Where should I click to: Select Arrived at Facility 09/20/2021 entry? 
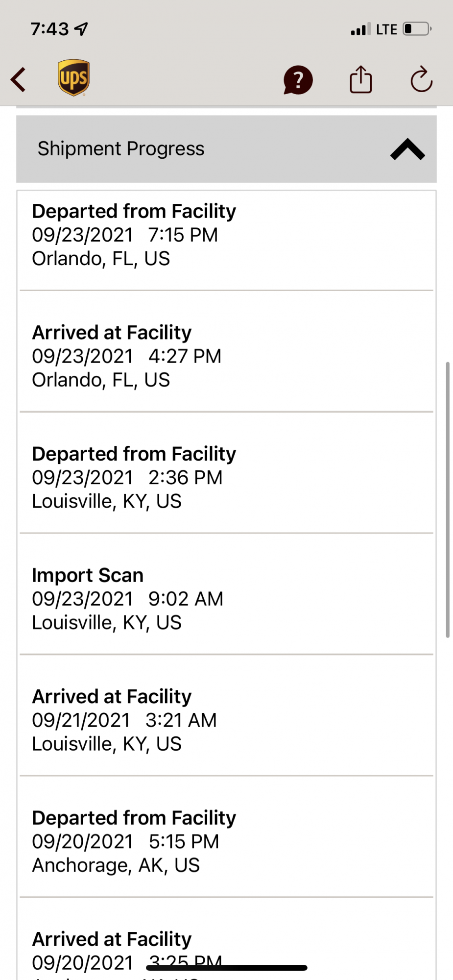pos(226,939)
